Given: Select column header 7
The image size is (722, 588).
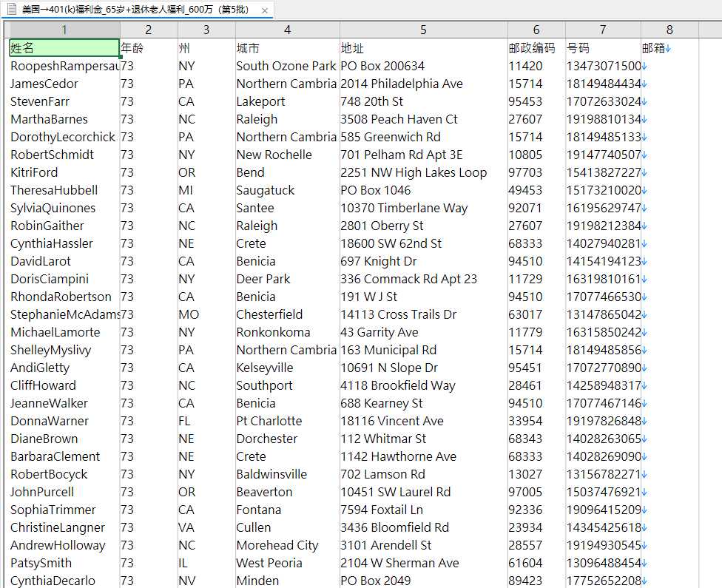Looking at the screenshot, I should click(603, 30).
